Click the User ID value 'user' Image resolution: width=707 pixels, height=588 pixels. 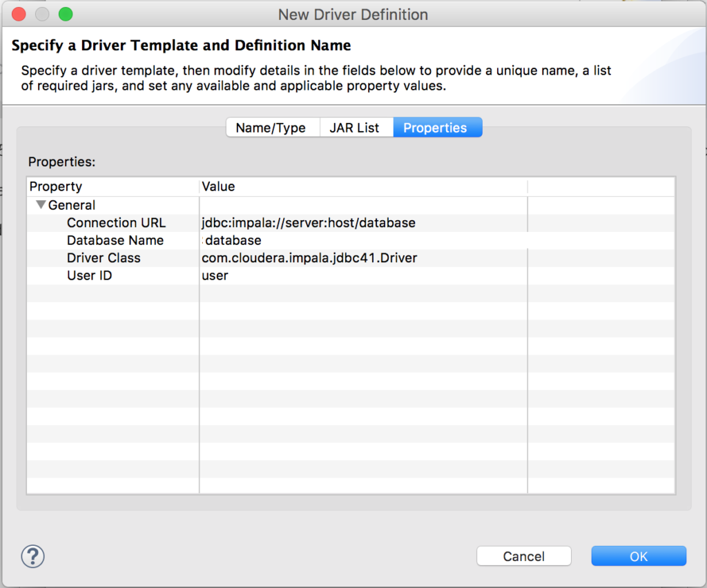click(215, 275)
